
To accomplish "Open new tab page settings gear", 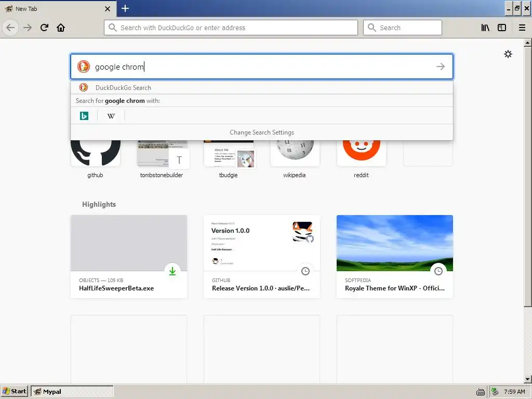I will pyautogui.click(x=508, y=54).
